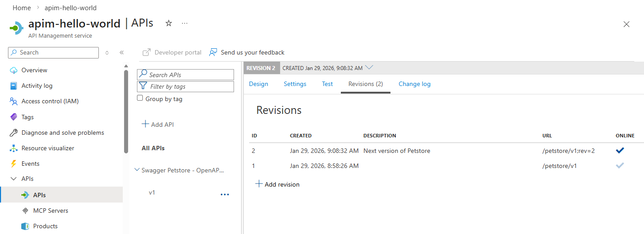Open v1 context menu ellipsis
Viewport: 644px width, 234px height.
point(225,195)
